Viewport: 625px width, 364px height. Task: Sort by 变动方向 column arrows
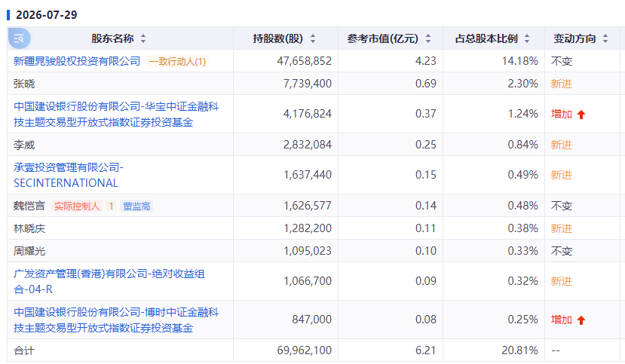tap(605, 38)
